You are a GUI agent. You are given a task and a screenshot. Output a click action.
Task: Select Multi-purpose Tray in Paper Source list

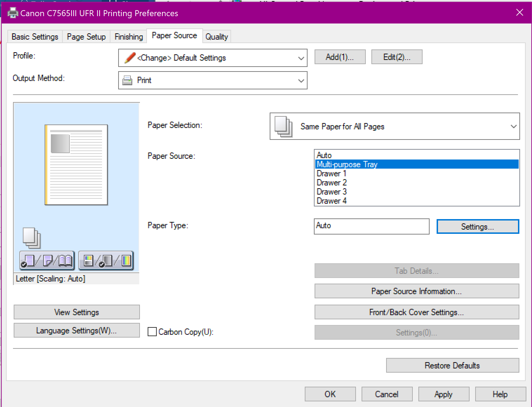417,164
